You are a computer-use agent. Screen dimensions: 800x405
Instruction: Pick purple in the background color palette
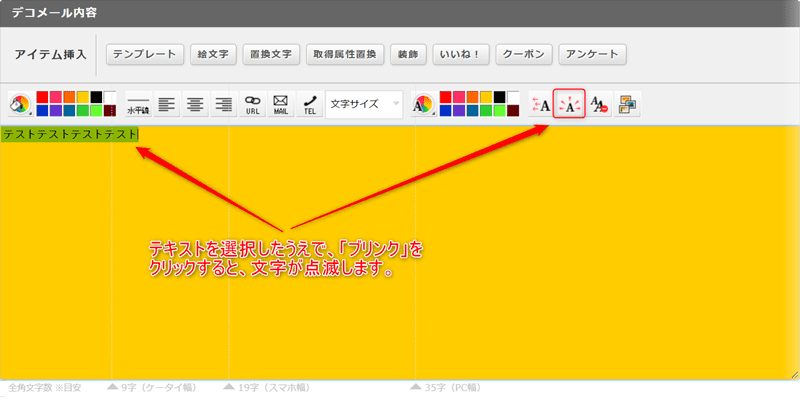click(56, 111)
